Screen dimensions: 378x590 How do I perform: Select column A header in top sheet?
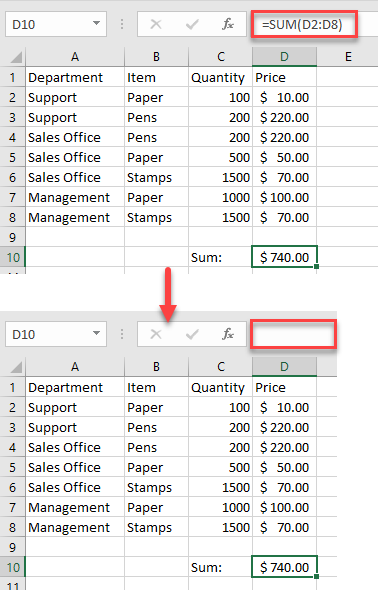click(75, 57)
